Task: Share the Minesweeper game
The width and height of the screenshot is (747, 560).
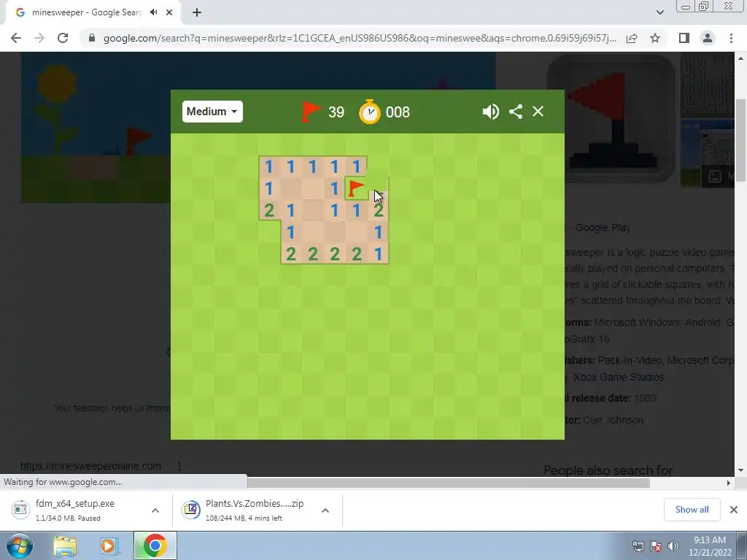Action: pyautogui.click(x=516, y=112)
